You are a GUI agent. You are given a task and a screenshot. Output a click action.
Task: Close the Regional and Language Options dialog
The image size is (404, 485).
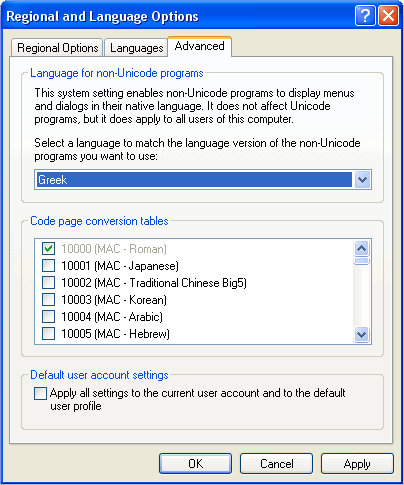(388, 15)
